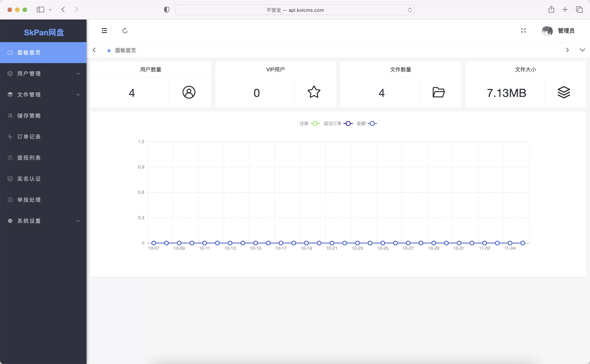Screen dimensions: 590x364
Task: Click the gear icon beside 系统设置
Action: [x=10, y=221]
